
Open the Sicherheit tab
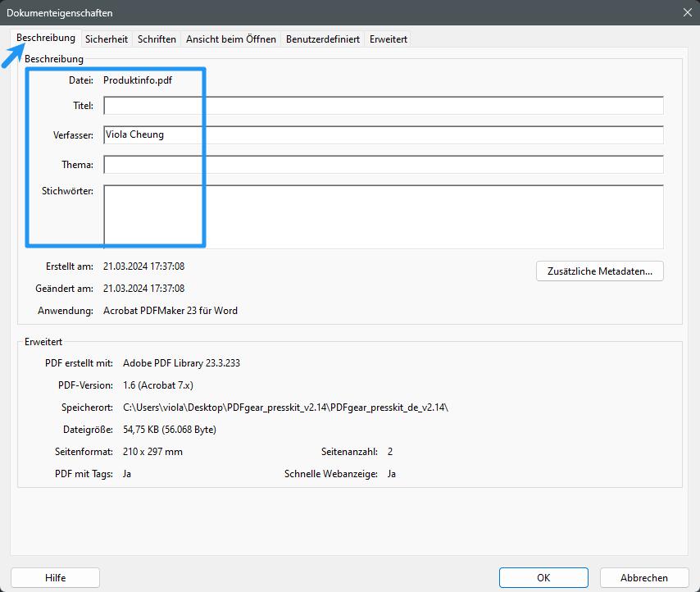pyautogui.click(x=107, y=39)
